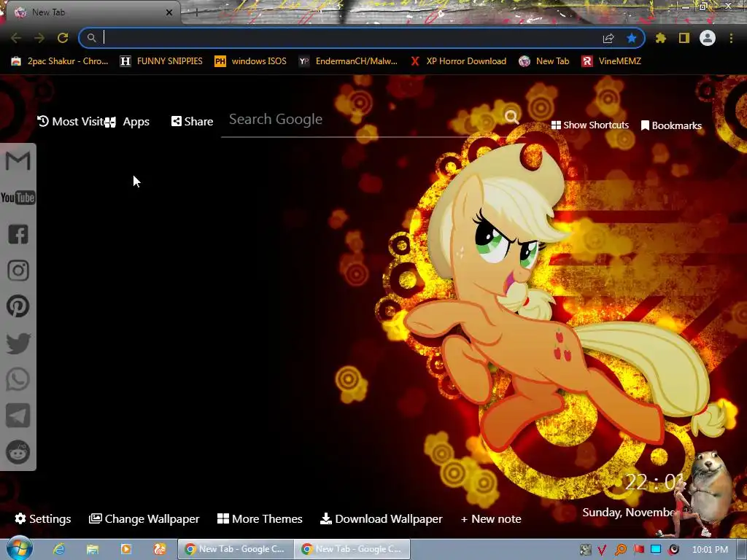The image size is (747, 560).
Task: Click the taskbar clock showing 10:01 PM
Action: [710, 550]
